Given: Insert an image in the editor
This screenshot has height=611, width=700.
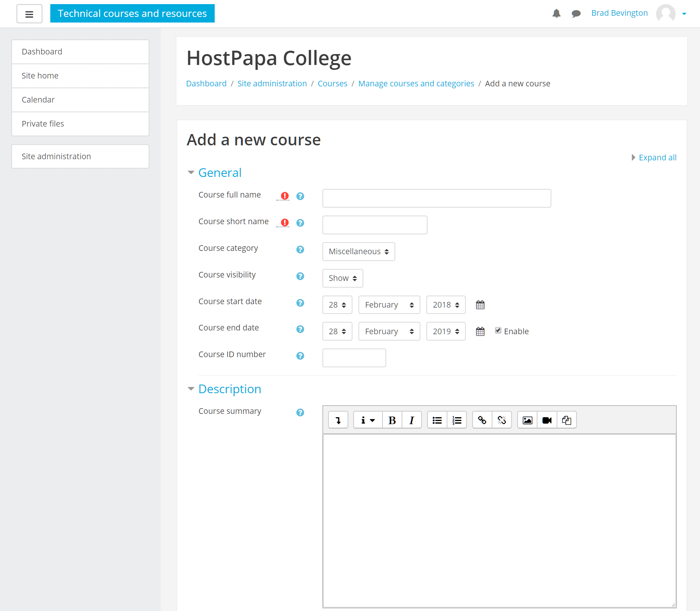Looking at the screenshot, I should tap(527, 420).
